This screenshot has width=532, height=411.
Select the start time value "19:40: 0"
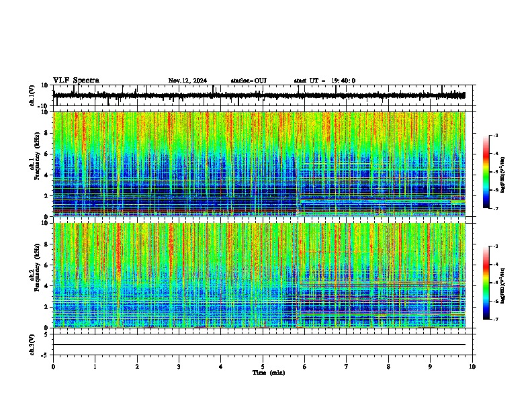343,81
